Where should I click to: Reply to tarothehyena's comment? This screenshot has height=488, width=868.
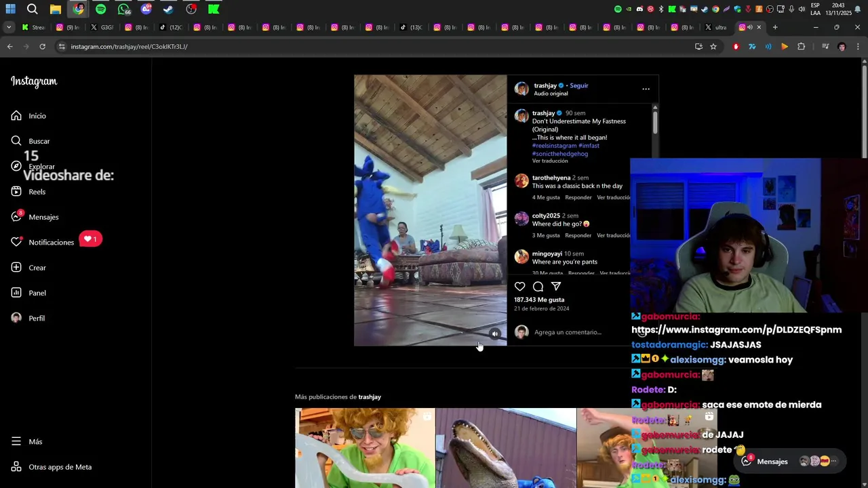coord(578,197)
